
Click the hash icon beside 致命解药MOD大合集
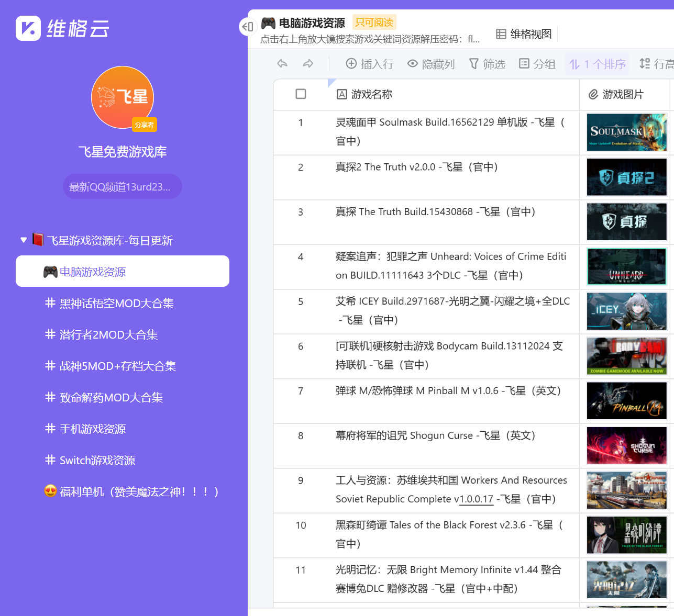[x=50, y=397]
